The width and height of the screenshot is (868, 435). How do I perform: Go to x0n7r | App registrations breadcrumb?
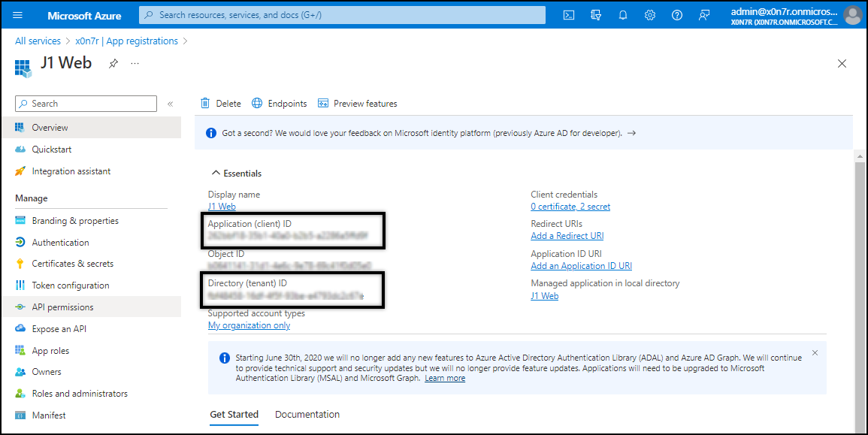[x=127, y=41]
